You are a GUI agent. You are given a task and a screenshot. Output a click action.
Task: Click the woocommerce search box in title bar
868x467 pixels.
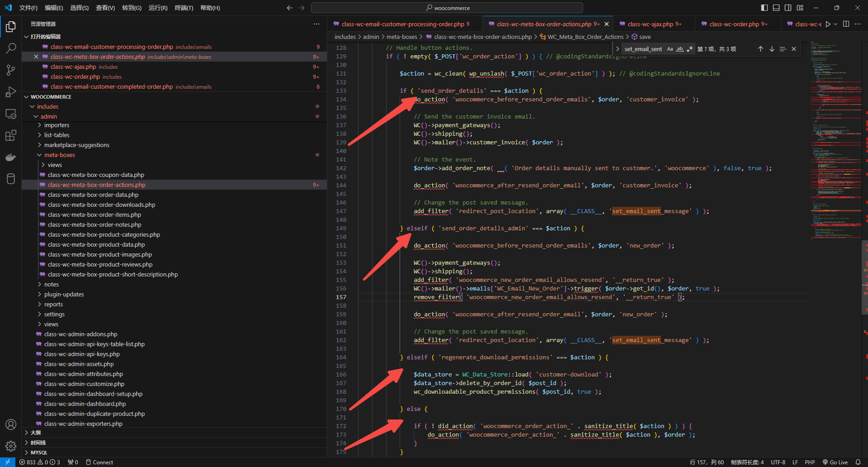click(447, 8)
